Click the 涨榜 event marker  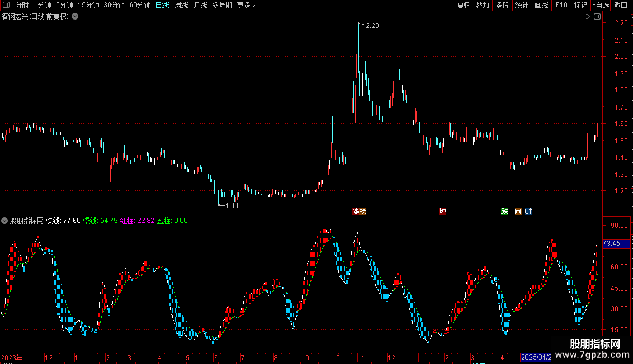tap(359, 212)
